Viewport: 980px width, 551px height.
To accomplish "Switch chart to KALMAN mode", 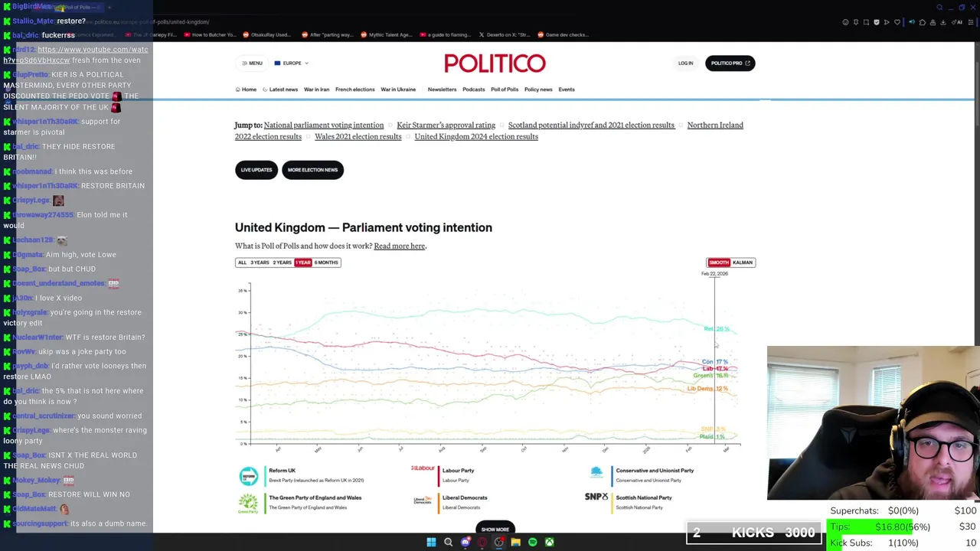I will click(743, 262).
